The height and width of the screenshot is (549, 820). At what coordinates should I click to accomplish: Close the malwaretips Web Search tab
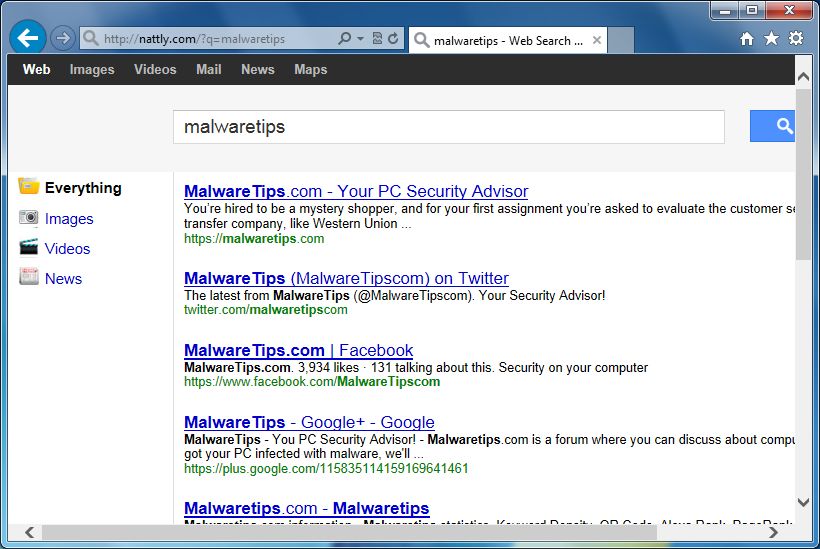597,40
